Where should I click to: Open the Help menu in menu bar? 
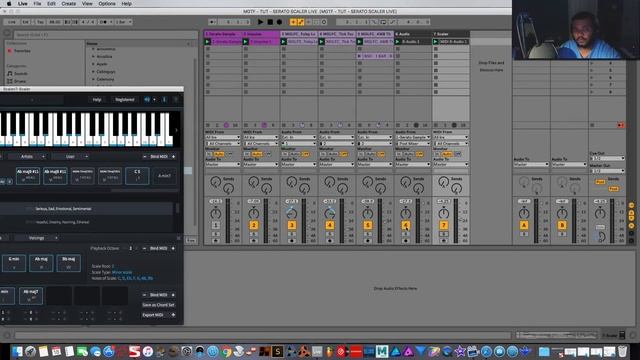(127, 4)
